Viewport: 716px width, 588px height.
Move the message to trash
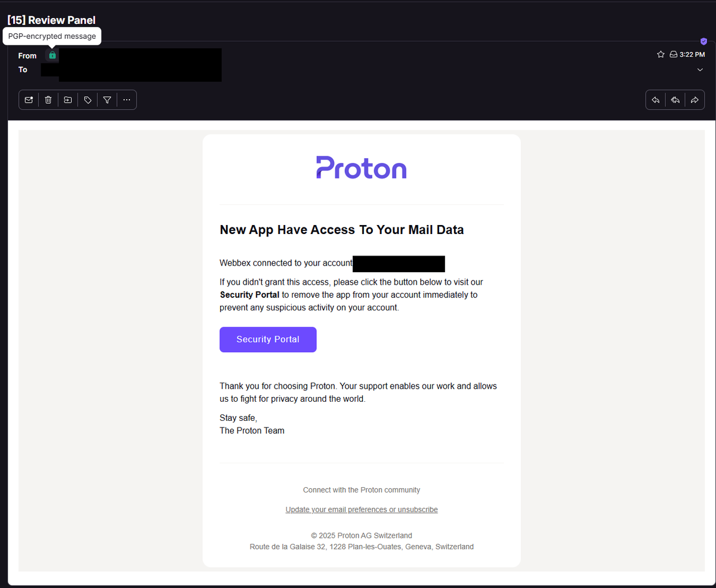pyautogui.click(x=48, y=100)
